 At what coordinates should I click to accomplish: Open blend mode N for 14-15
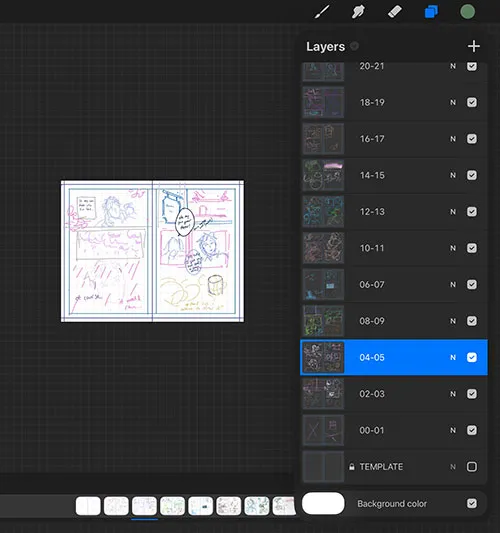coord(453,175)
